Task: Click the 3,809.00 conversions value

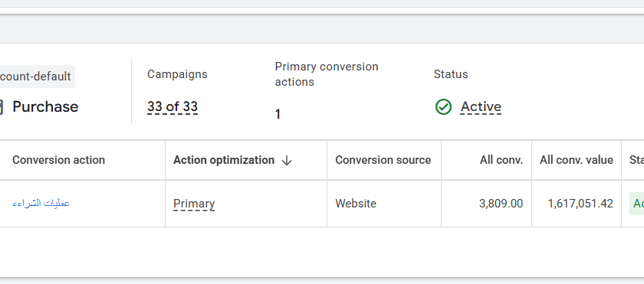Action: [x=501, y=204]
